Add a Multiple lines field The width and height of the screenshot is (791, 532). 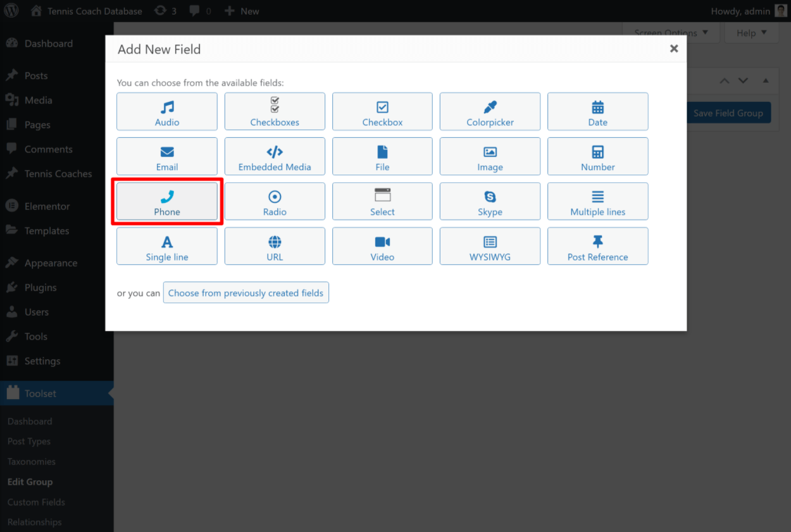(597, 201)
